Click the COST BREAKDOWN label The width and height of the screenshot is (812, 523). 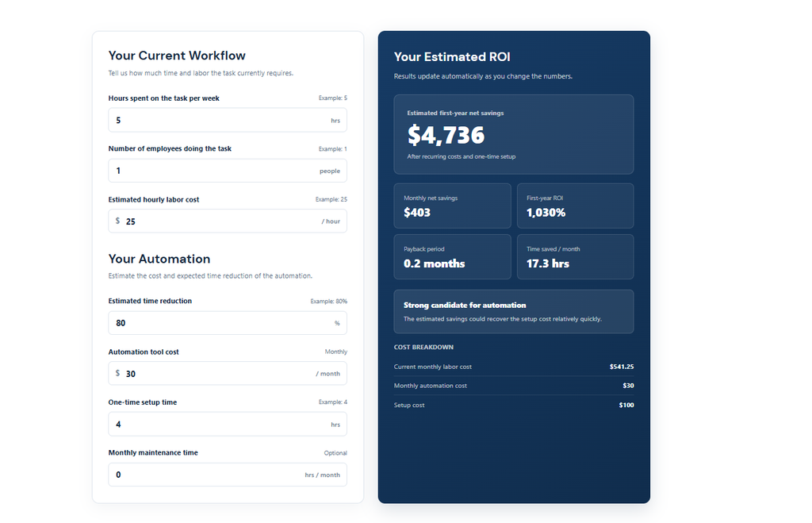pos(423,347)
